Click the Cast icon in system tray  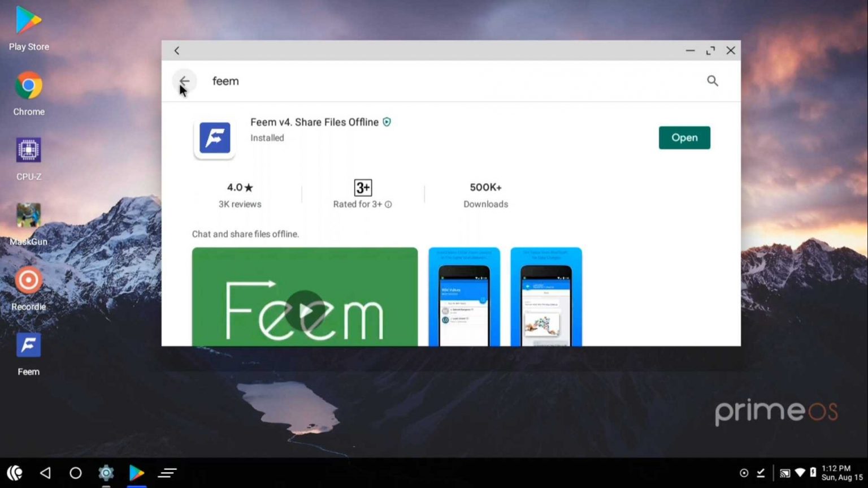(x=785, y=472)
